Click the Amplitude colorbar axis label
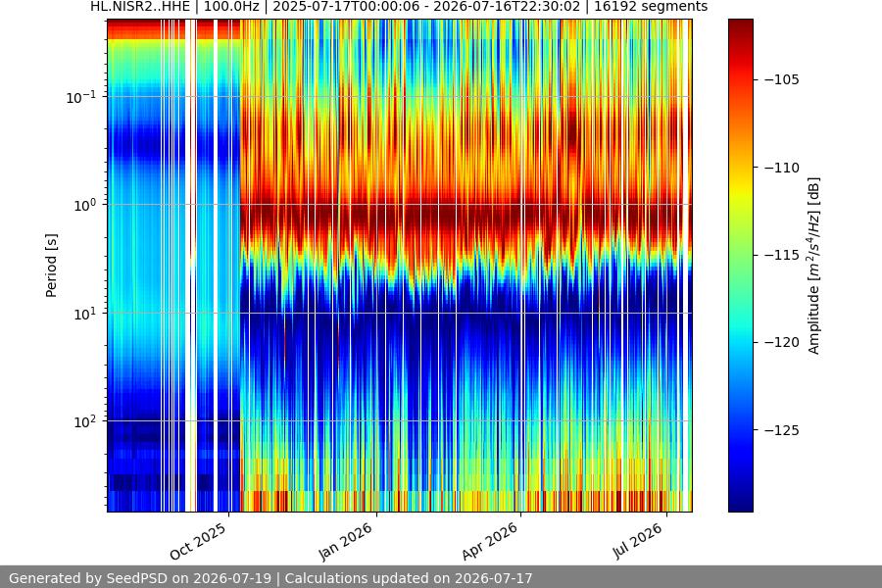The width and height of the screenshot is (882, 588). (x=814, y=266)
